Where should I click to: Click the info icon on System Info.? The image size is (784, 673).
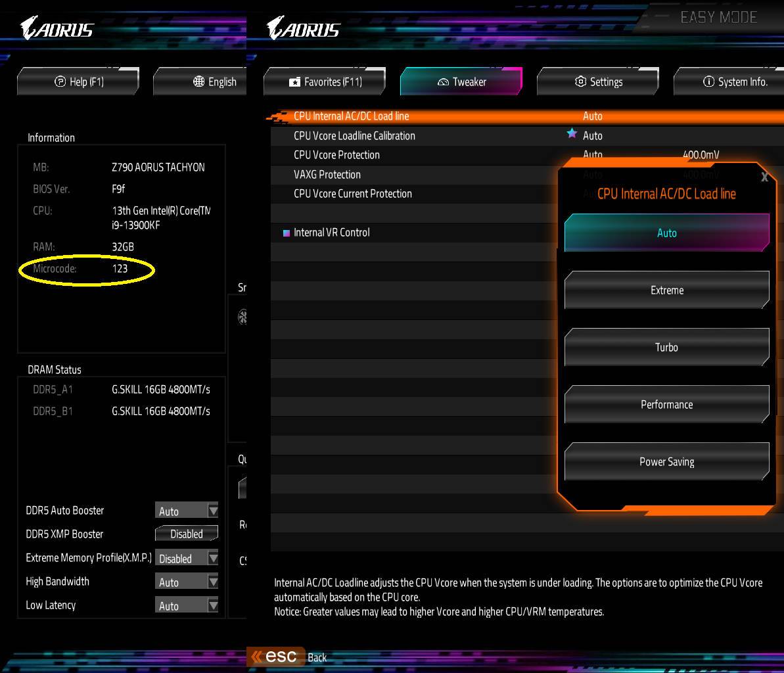point(708,81)
